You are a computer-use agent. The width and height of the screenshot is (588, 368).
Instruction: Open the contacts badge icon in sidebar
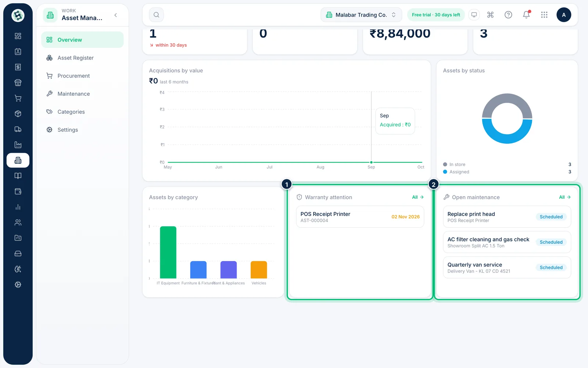[x=18, y=52]
